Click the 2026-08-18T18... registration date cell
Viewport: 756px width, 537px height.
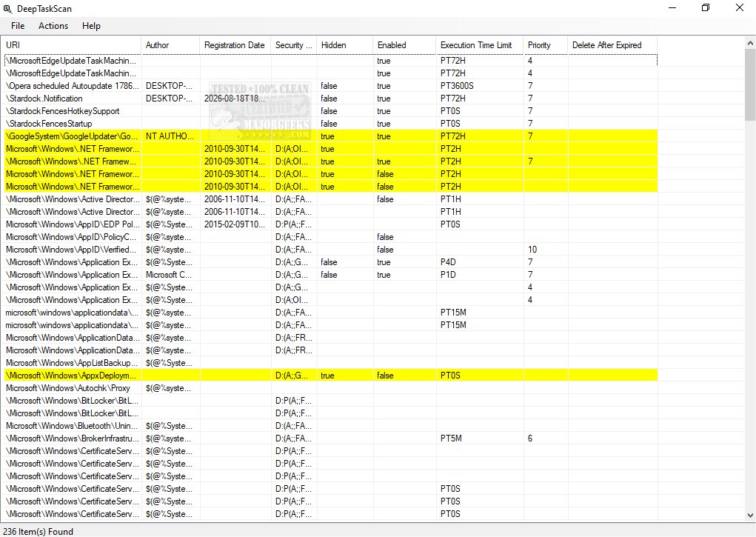[x=234, y=99]
